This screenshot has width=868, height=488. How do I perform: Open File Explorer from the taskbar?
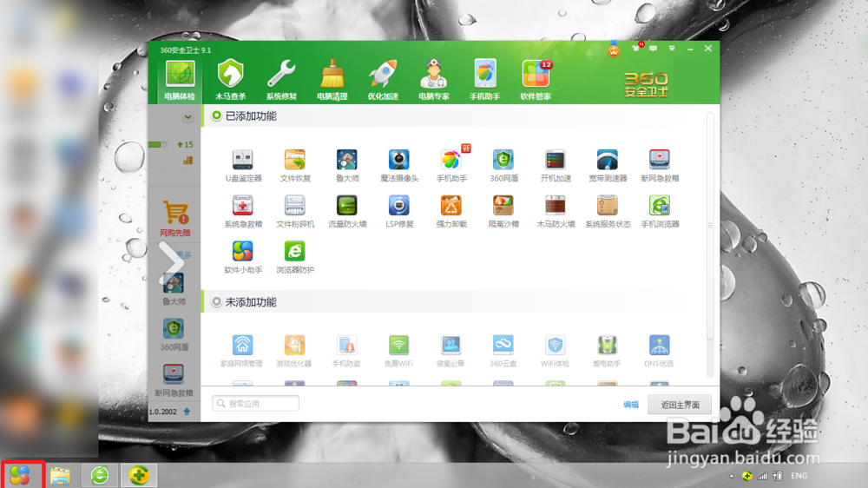tap(61, 475)
